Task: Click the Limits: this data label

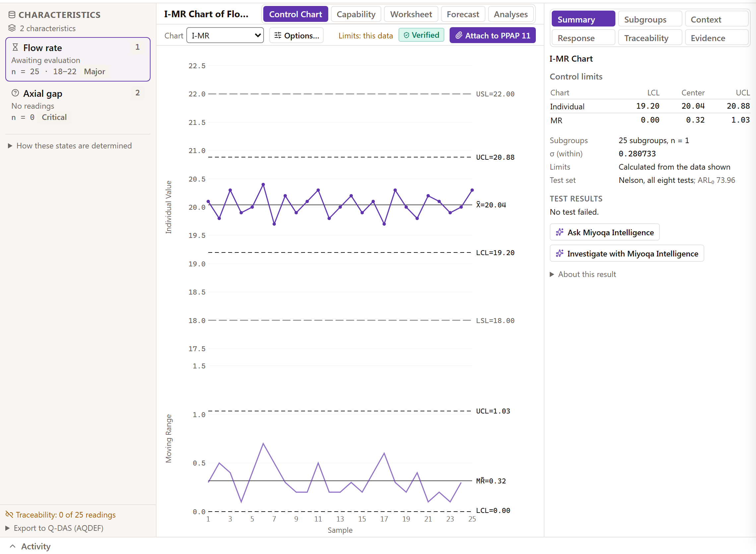Action: (x=365, y=35)
